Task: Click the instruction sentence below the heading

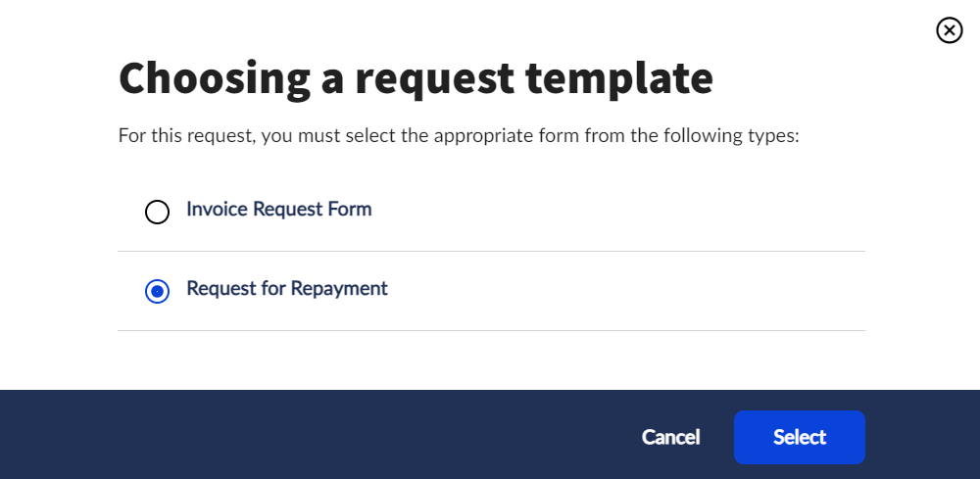Action: 459,135
